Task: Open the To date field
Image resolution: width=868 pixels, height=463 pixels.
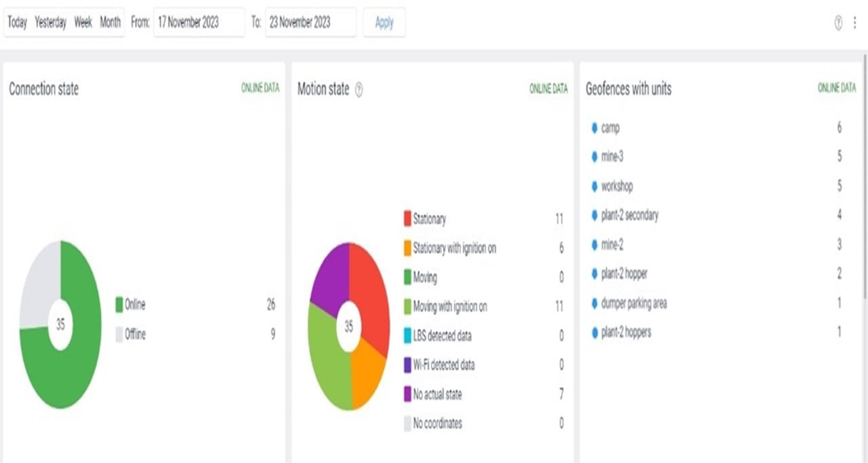Action: (310, 23)
